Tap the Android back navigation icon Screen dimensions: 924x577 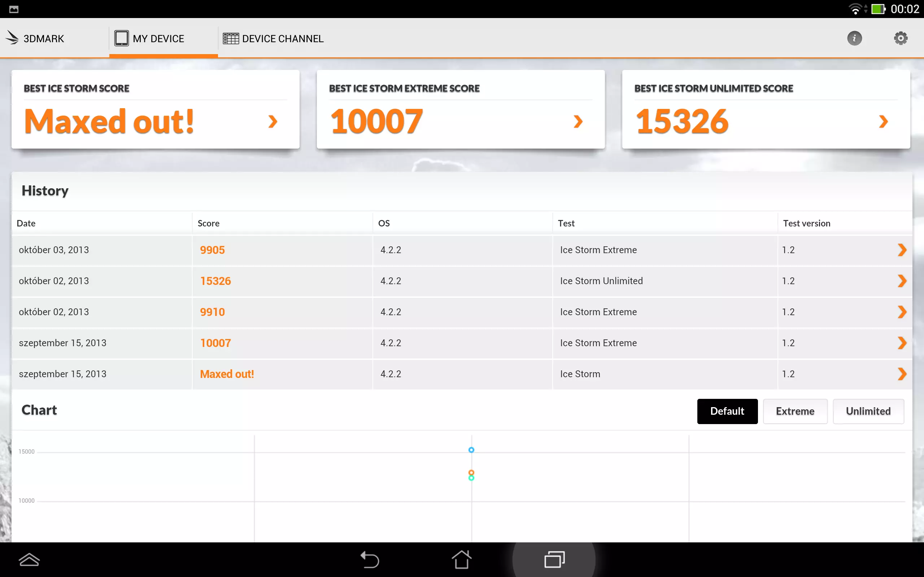[x=369, y=559]
